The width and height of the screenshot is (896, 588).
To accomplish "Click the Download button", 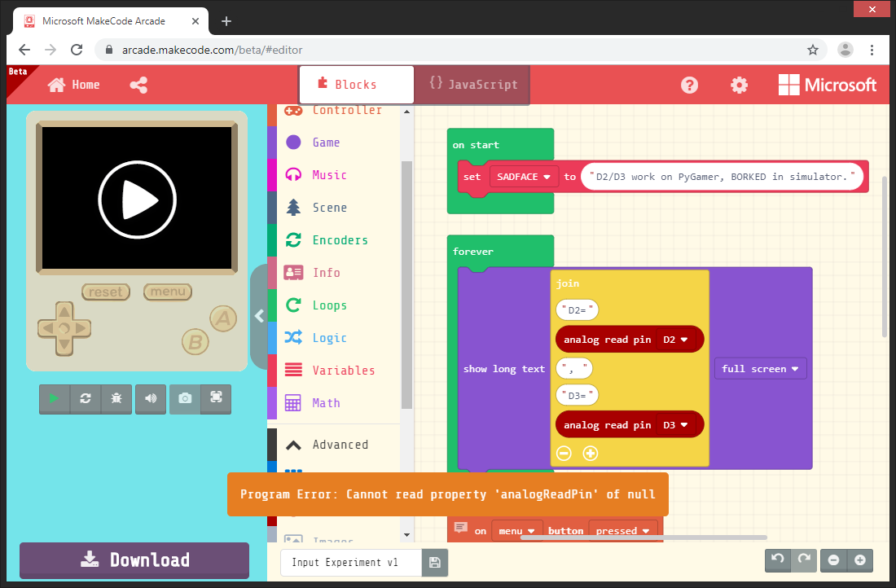I will point(134,560).
